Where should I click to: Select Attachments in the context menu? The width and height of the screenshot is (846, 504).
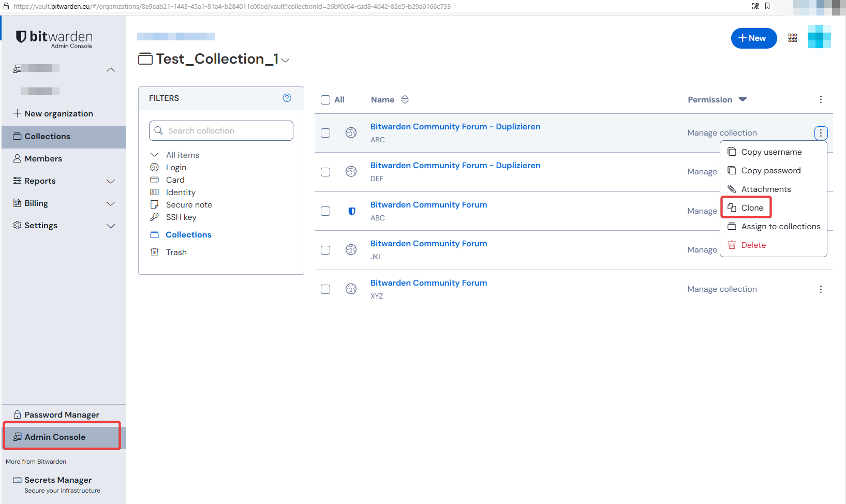[774, 189]
